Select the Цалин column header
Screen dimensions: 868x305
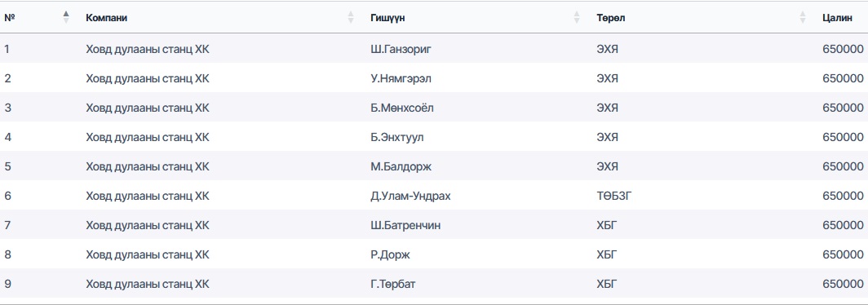(837, 18)
